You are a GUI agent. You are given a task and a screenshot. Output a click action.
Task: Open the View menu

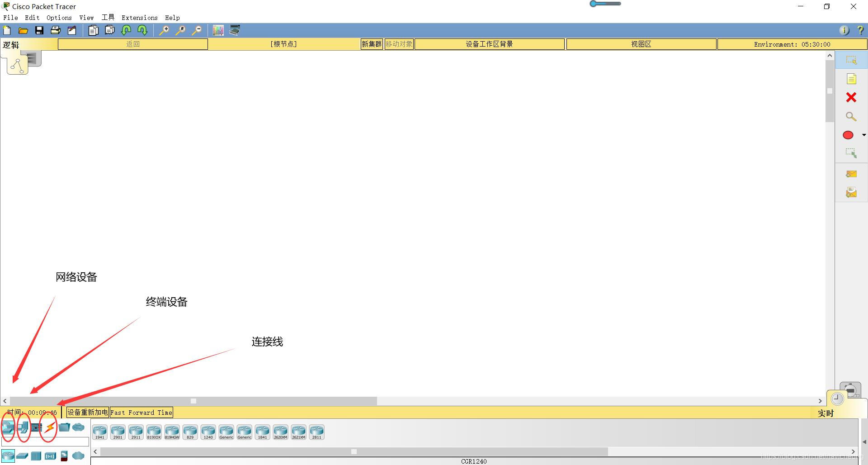pyautogui.click(x=86, y=18)
